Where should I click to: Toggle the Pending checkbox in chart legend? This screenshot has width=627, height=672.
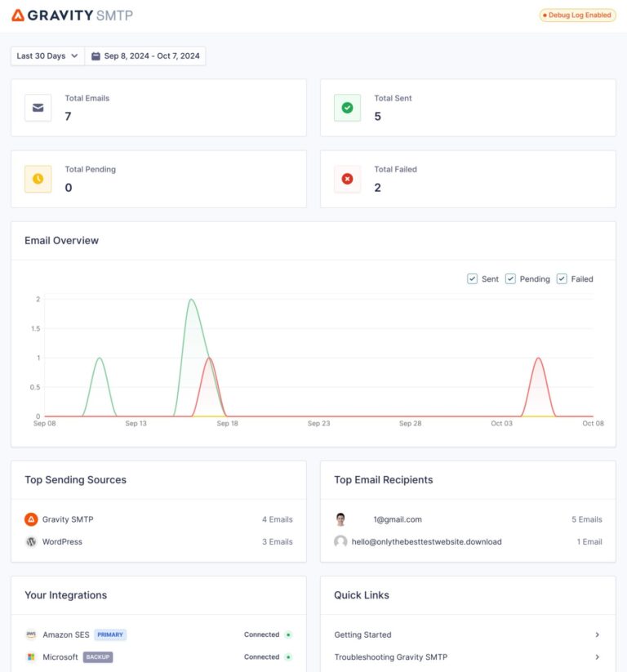(x=510, y=279)
